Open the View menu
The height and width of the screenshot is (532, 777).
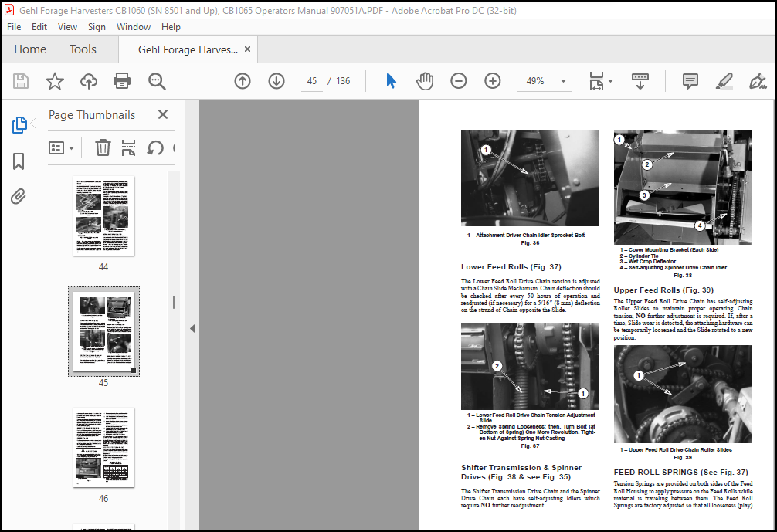click(x=67, y=27)
